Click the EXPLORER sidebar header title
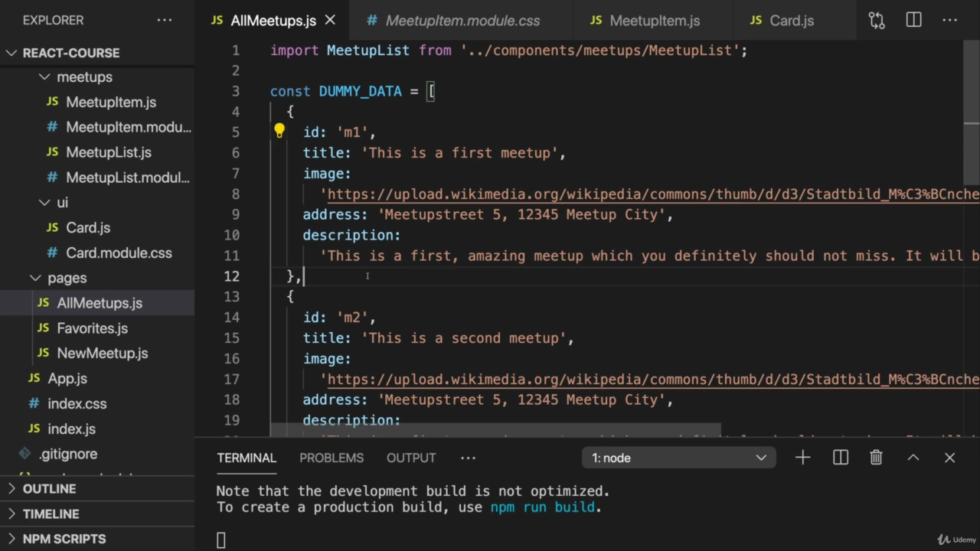 pyautogui.click(x=54, y=20)
